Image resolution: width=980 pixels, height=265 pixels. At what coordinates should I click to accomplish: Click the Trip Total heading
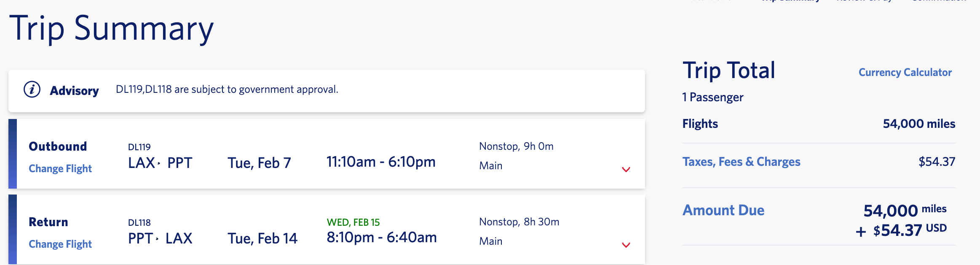coord(728,70)
